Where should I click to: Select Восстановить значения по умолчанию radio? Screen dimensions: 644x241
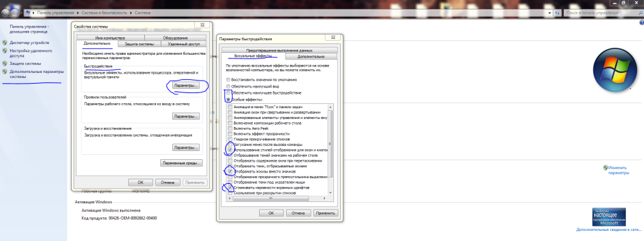[x=228, y=80]
